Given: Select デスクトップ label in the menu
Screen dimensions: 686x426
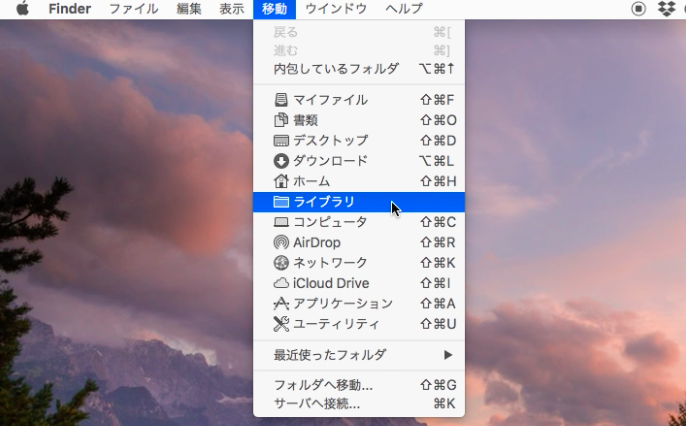Looking at the screenshot, I should pos(330,140).
